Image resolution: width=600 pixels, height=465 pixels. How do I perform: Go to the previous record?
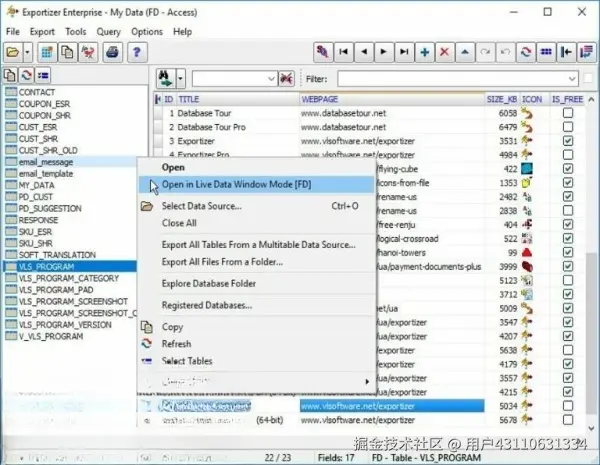pos(364,52)
